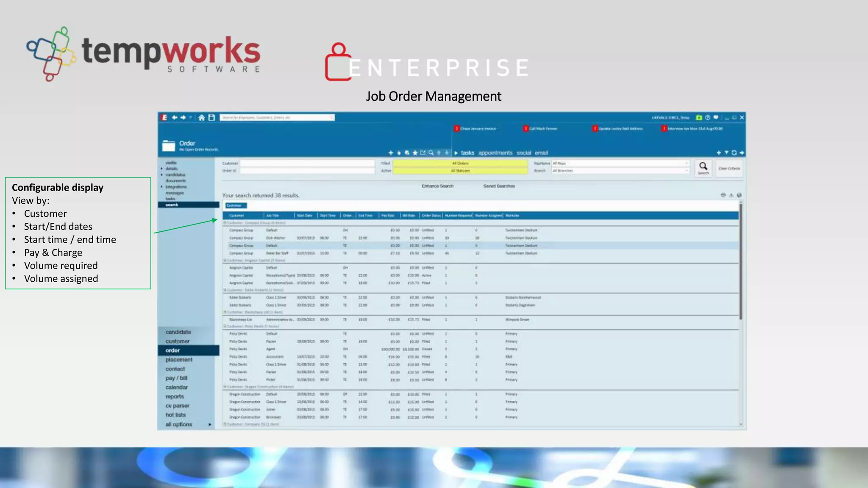Click the results grid vertical scrollbar

pyautogui.click(x=741, y=263)
